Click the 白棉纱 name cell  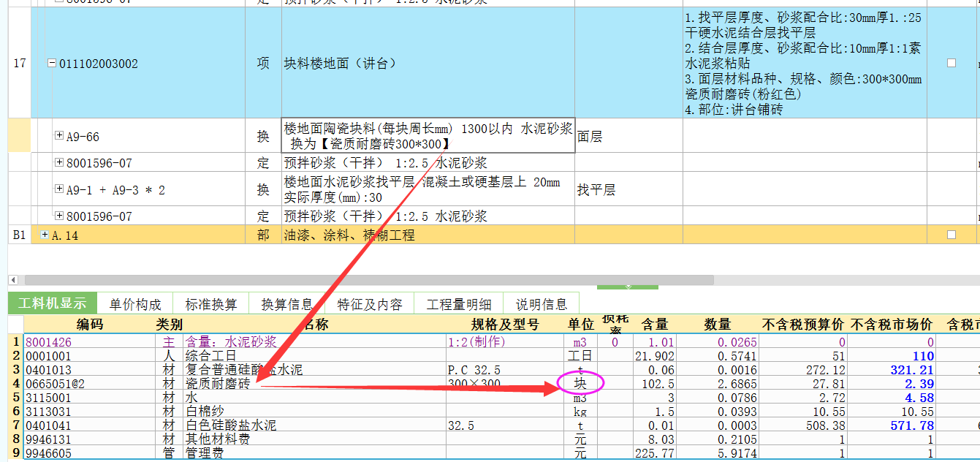[315, 412]
